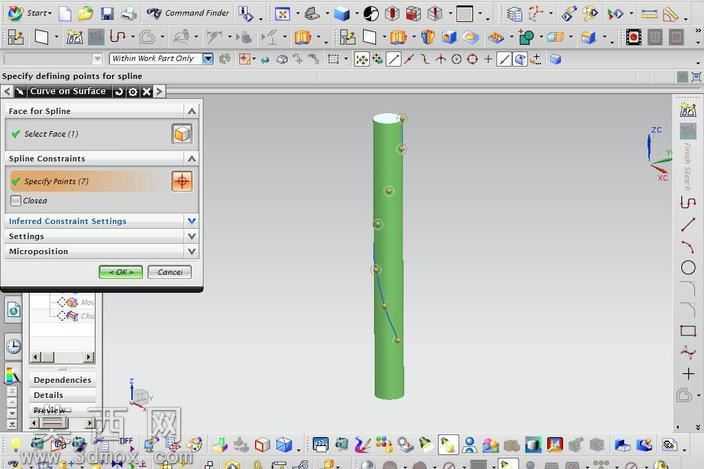Select the Line tool in right toolbar

click(688, 224)
